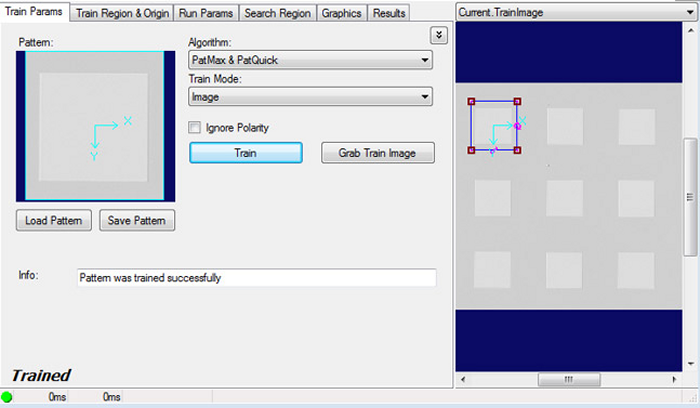The image size is (700, 408).
Task: Click the image scroll-left arrow
Action: tap(461, 380)
